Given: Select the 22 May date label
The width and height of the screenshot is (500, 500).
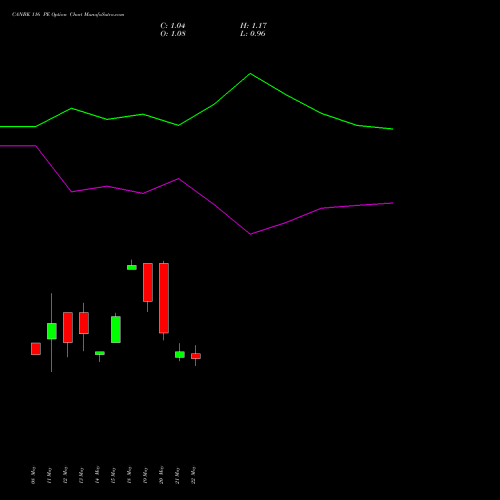Looking at the screenshot, I should point(193,475).
